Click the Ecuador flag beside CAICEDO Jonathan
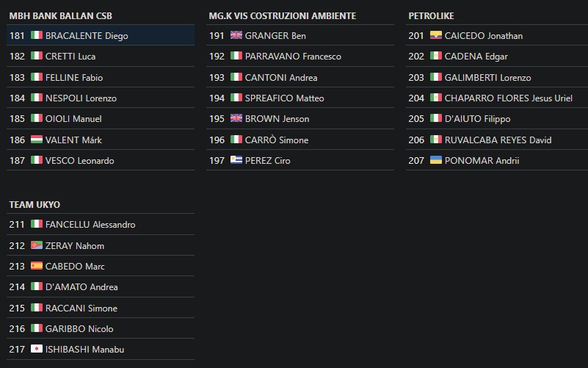Viewport: 588px width, 368px height. coord(436,35)
